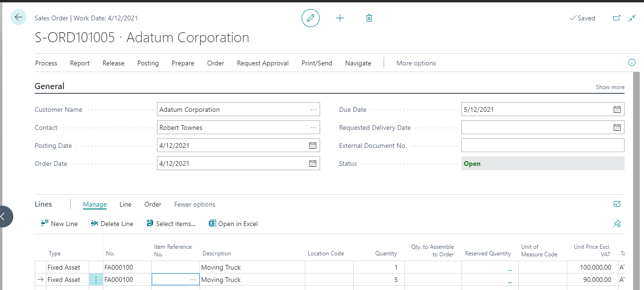
Task: Open calendar for Requested Delivery Date
Action: (617, 127)
